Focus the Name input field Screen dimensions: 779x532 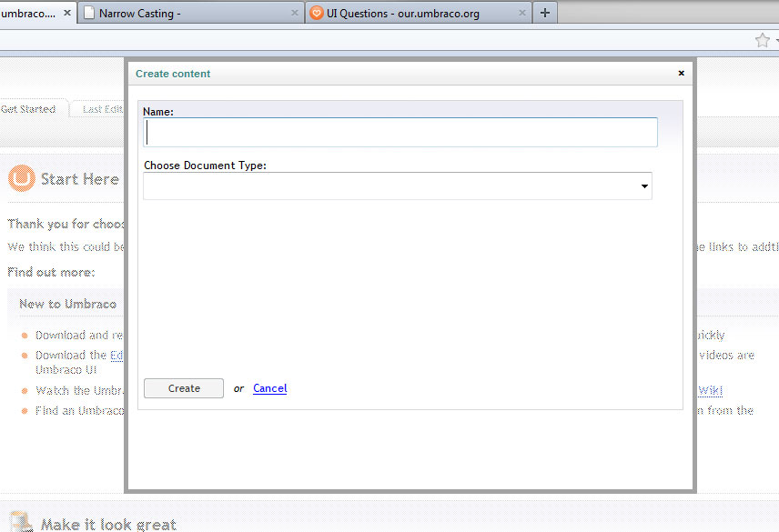pos(400,133)
